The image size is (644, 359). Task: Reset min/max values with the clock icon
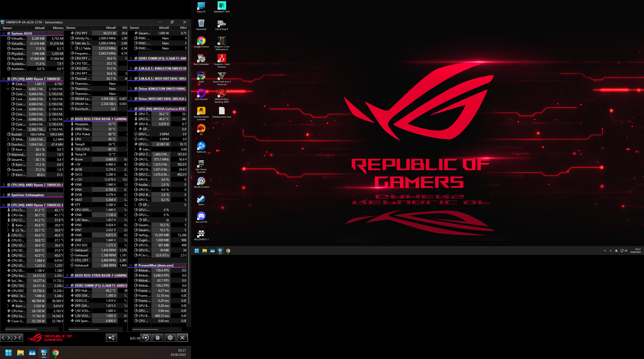point(146,337)
